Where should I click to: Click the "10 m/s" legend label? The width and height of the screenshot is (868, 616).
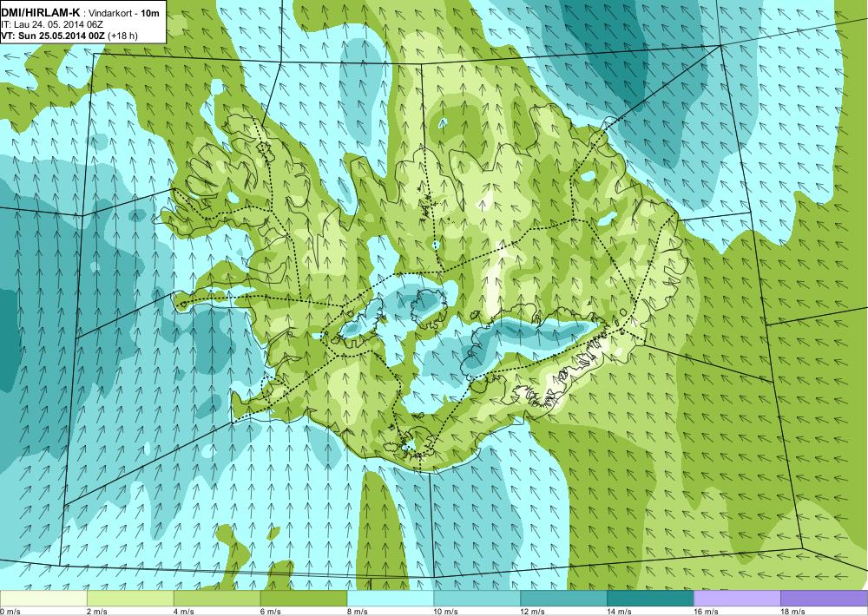click(446, 612)
